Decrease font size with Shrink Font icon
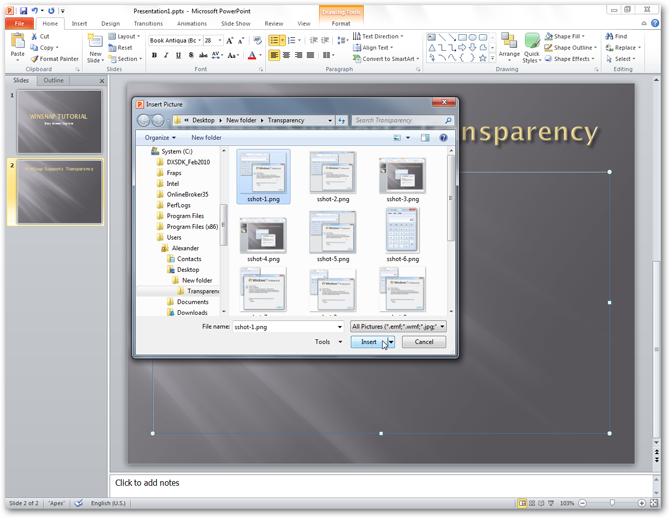The image size is (670, 518). tap(241, 41)
